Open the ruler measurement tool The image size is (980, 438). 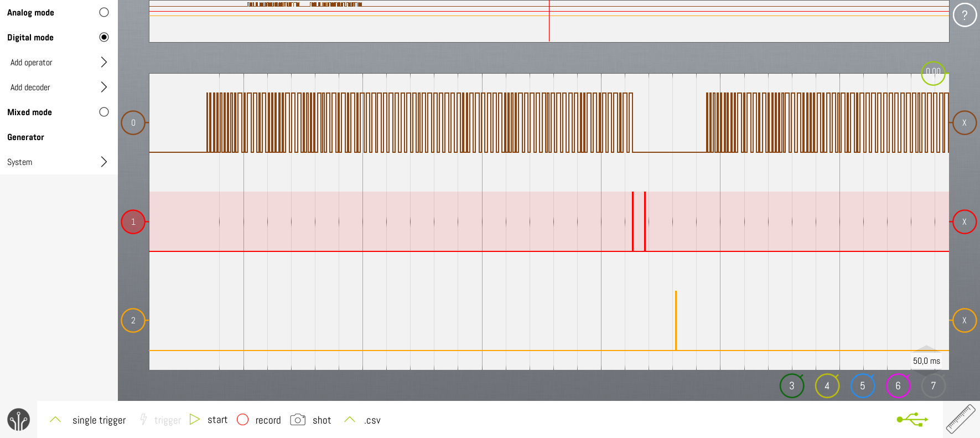(x=961, y=419)
